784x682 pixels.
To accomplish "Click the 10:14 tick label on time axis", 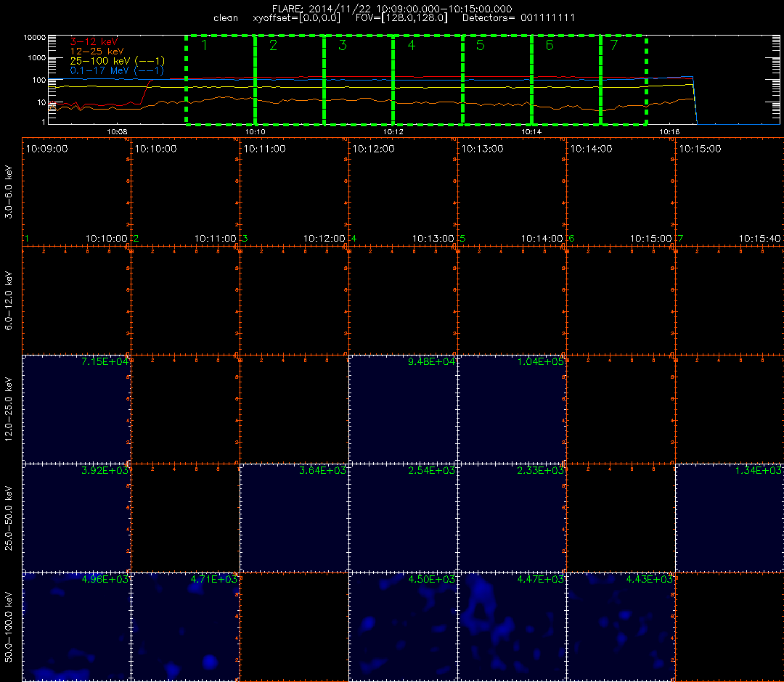I will (531, 132).
